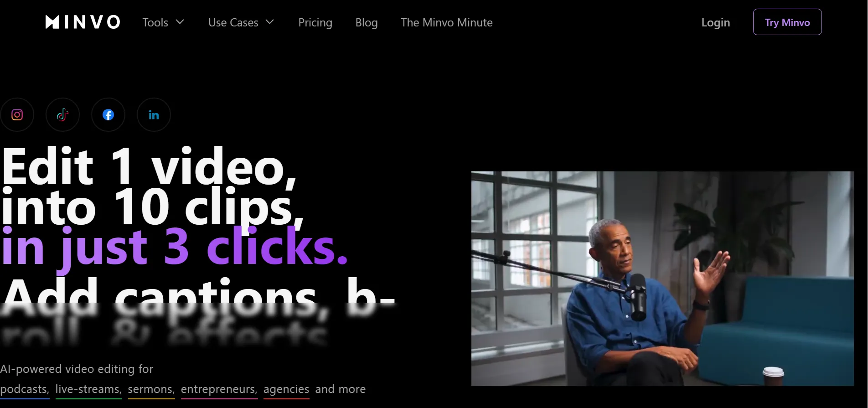Choose the agencies use-case link
Screen dimensions: 868x408
(x=286, y=389)
